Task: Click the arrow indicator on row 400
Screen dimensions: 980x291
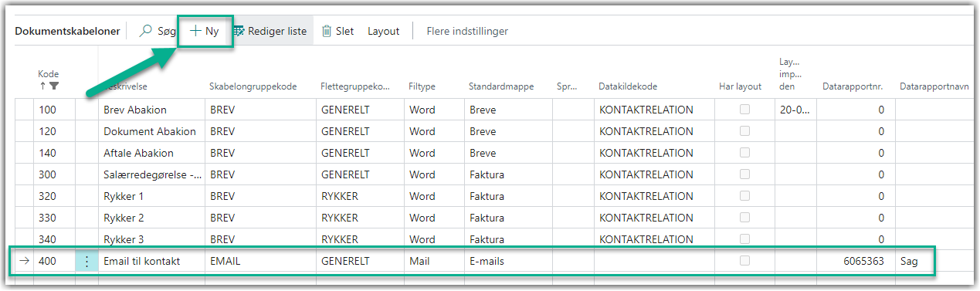Action: [x=25, y=261]
